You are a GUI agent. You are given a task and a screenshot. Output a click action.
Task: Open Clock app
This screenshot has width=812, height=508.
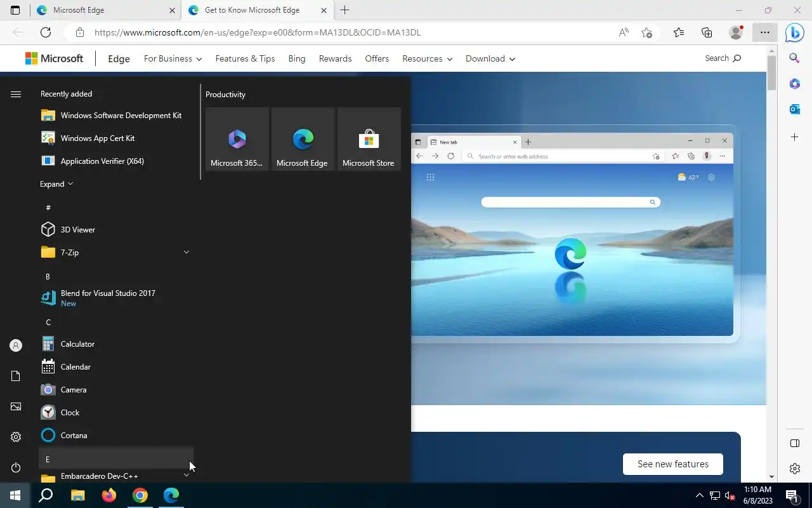pos(115,413)
